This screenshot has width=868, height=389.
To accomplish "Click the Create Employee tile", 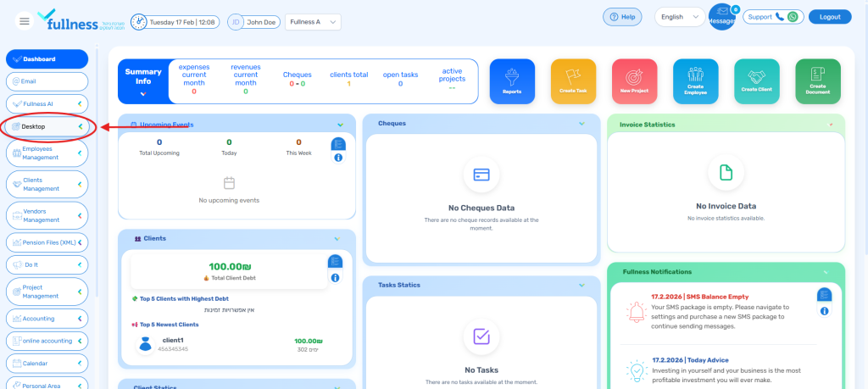I will (695, 81).
